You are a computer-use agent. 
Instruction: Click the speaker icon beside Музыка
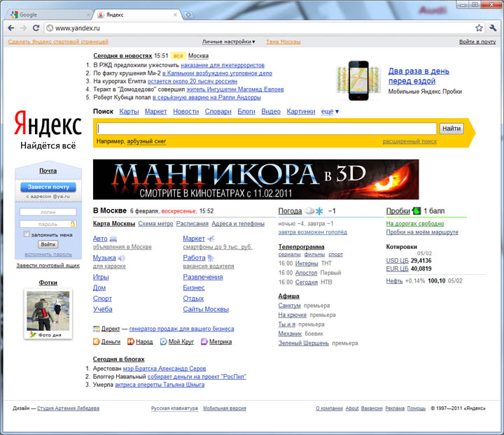[x=122, y=258]
